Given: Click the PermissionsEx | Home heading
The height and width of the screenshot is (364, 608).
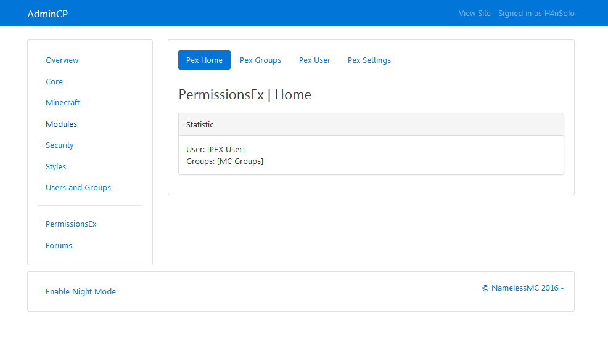Looking at the screenshot, I should click(x=245, y=95).
